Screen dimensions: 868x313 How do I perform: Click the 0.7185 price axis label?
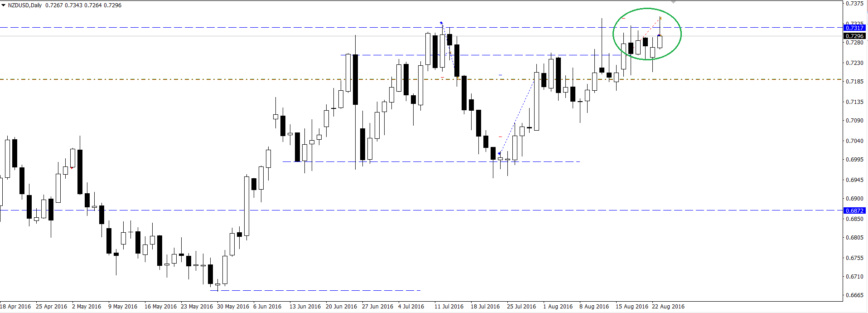pyautogui.click(x=855, y=82)
